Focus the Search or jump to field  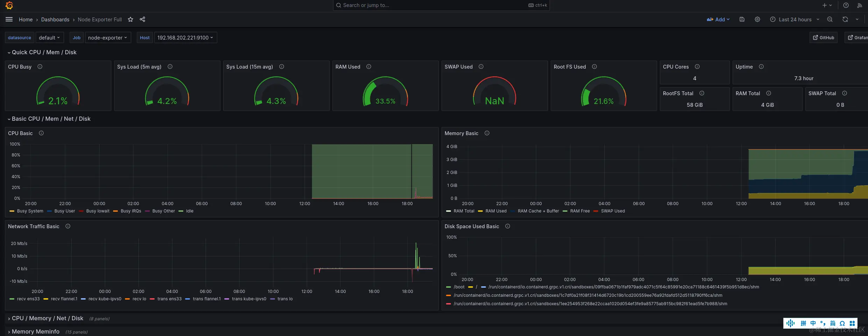(x=441, y=5)
